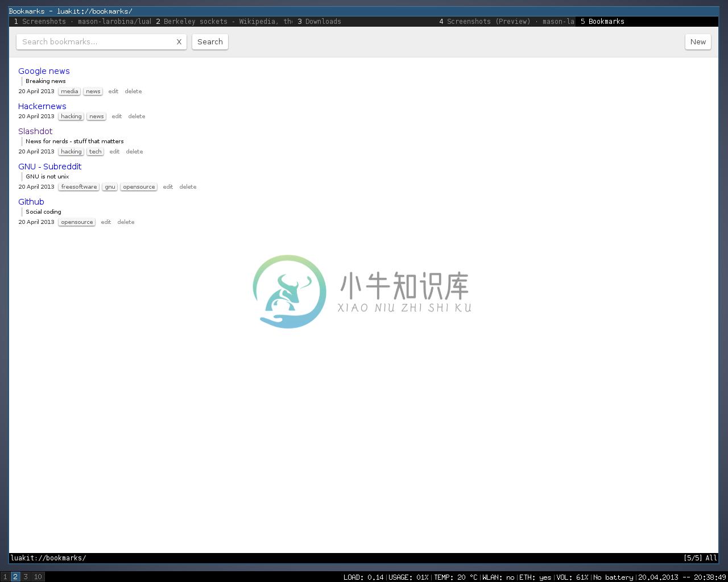This screenshot has height=582, width=728.
Task: Open the Google news bookmark
Action: [x=44, y=71]
